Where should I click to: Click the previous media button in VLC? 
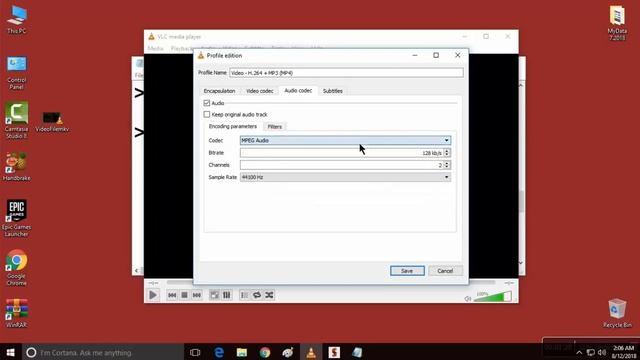[x=172, y=295]
